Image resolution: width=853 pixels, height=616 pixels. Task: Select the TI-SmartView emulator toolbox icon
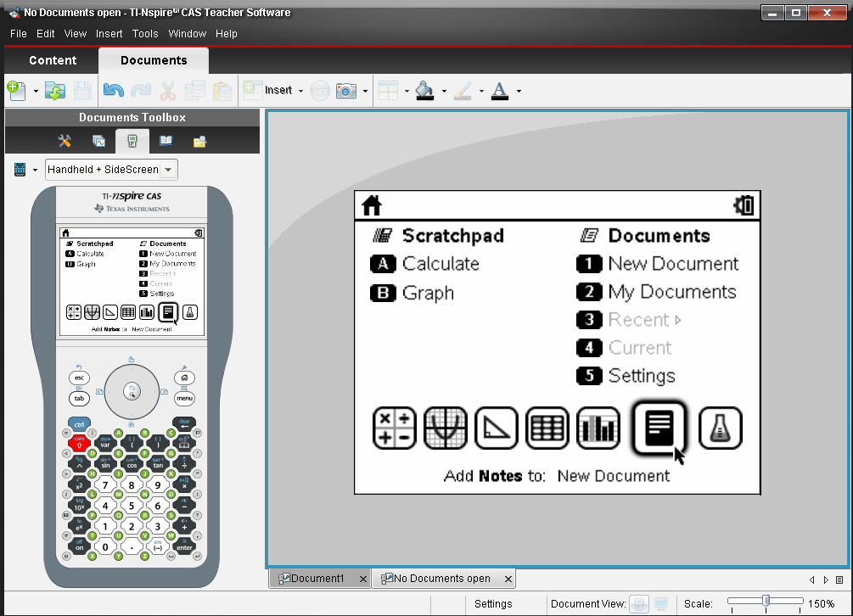pyautogui.click(x=132, y=142)
